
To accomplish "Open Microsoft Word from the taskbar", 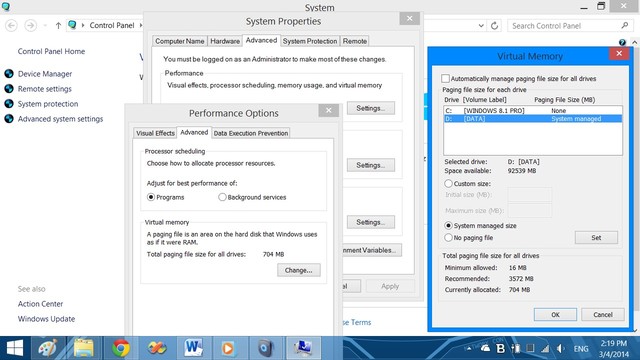I will 193,348.
